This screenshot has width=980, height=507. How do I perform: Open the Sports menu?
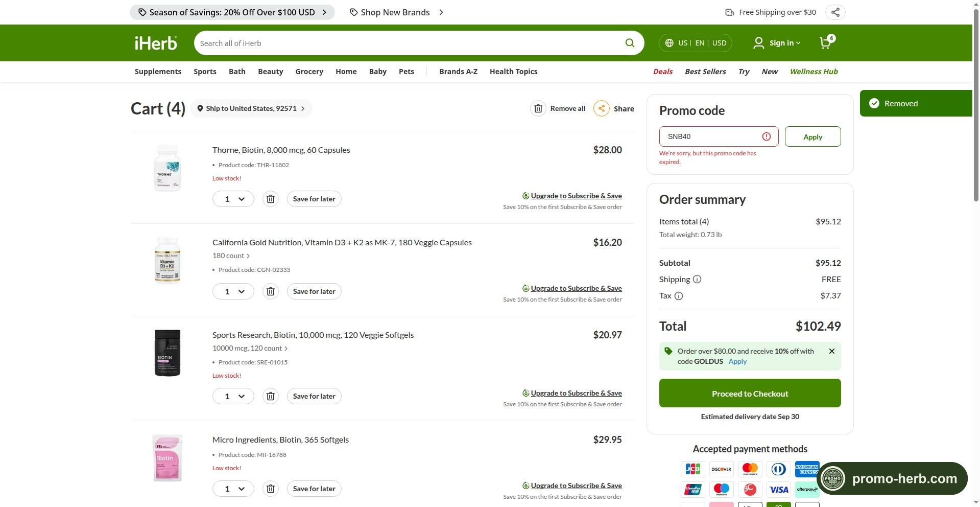[x=205, y=72]
